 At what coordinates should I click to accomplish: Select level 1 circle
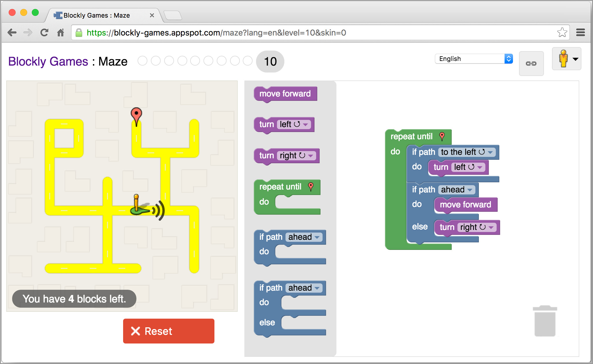pos(142,61)
